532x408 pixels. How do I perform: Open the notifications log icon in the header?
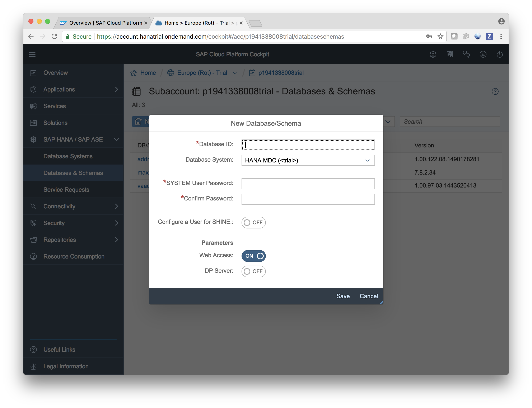[x=449, y=54]
